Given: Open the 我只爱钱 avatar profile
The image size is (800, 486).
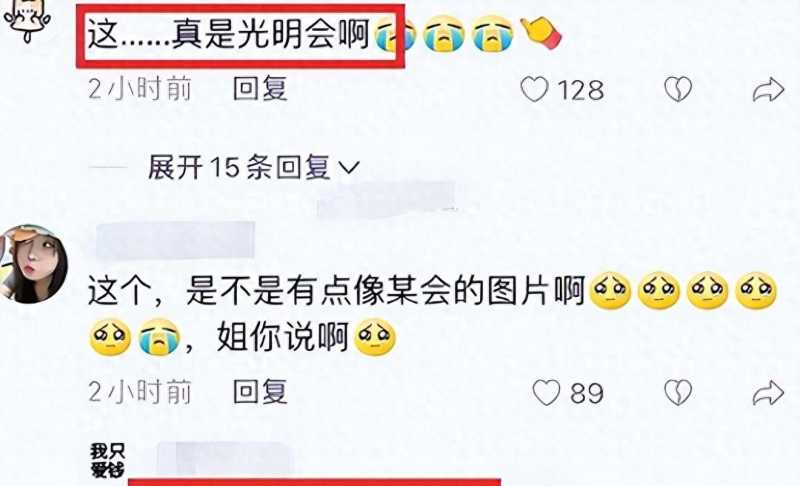Looking at the screenshot, I should pos(108,460).
